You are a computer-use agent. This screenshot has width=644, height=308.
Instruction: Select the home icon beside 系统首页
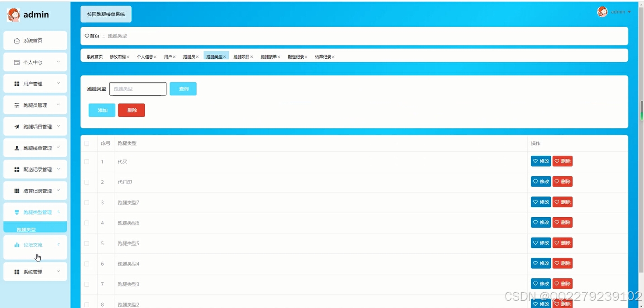coord(17,40)
